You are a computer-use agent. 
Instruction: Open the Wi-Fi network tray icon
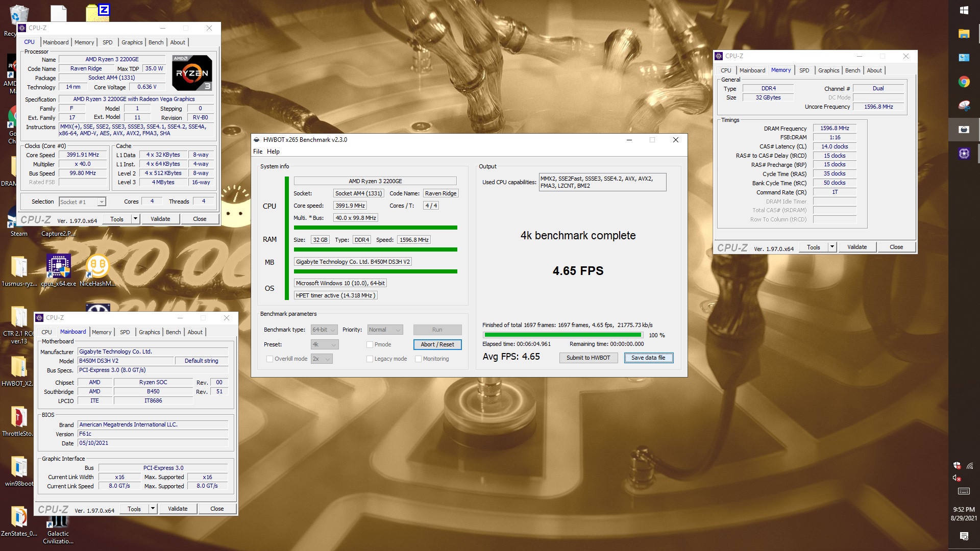[x=970, y=465]
